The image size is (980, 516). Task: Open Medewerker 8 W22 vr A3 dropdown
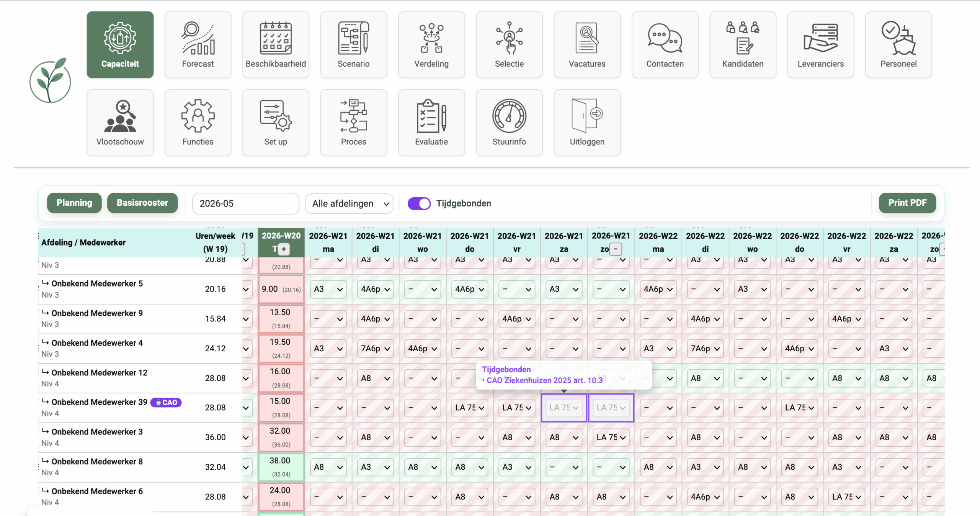[x=847, y=467]
